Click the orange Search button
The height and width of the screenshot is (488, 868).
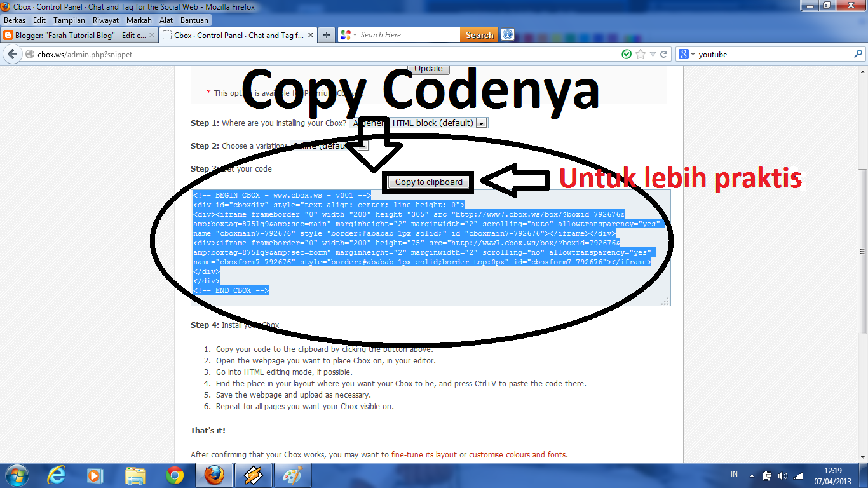479,36
